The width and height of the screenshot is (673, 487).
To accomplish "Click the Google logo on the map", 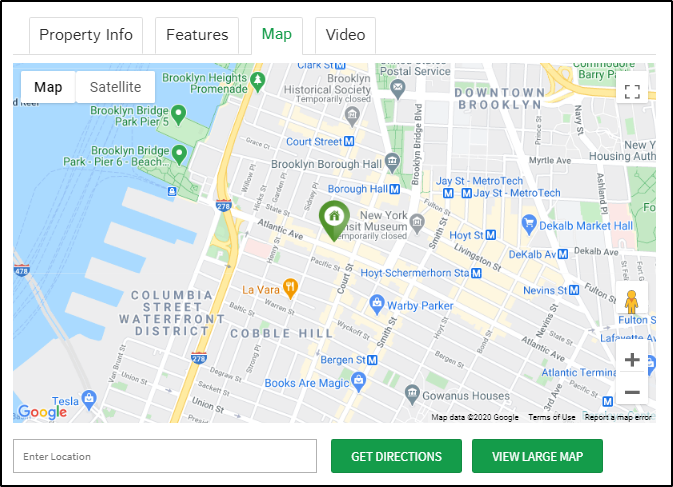I will [42, 412].
